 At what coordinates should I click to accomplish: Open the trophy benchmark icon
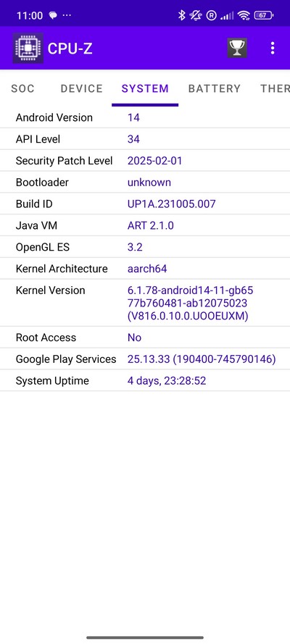(237, 48)
